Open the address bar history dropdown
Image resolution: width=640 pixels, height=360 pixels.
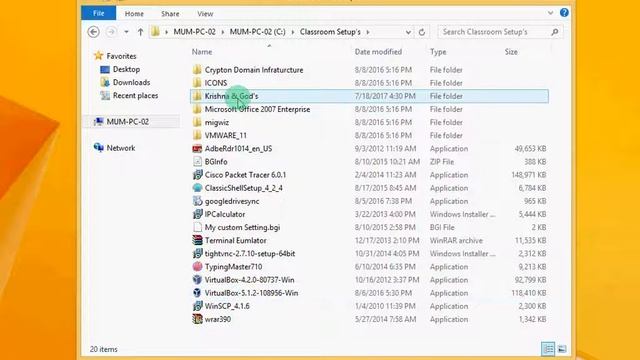408,32
